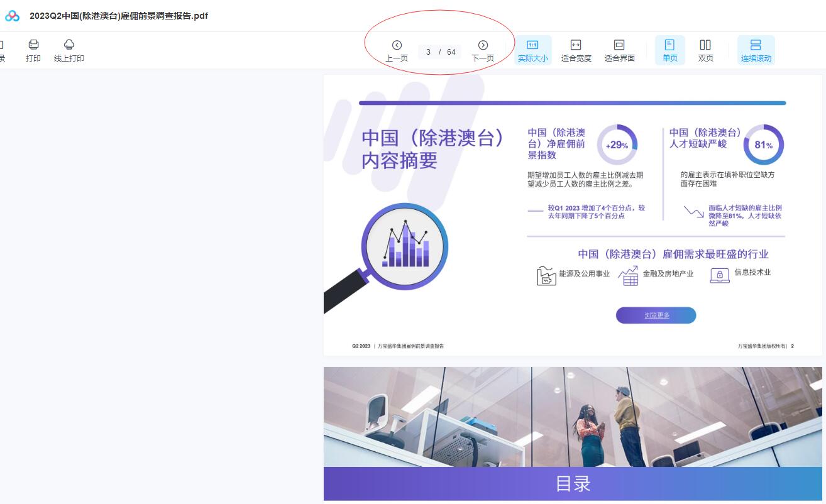Click the PDF file name title
The image size is (826, 504).
pyautogui.click(x=119, y=16)
